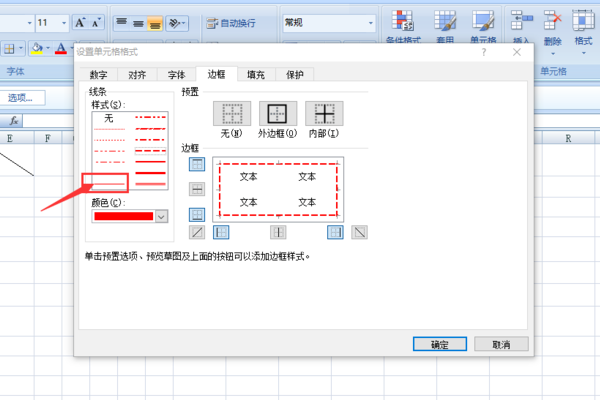Open the delete (删除) dropdown arrow
Screen dimensions: 600x400
click(553, 53)
